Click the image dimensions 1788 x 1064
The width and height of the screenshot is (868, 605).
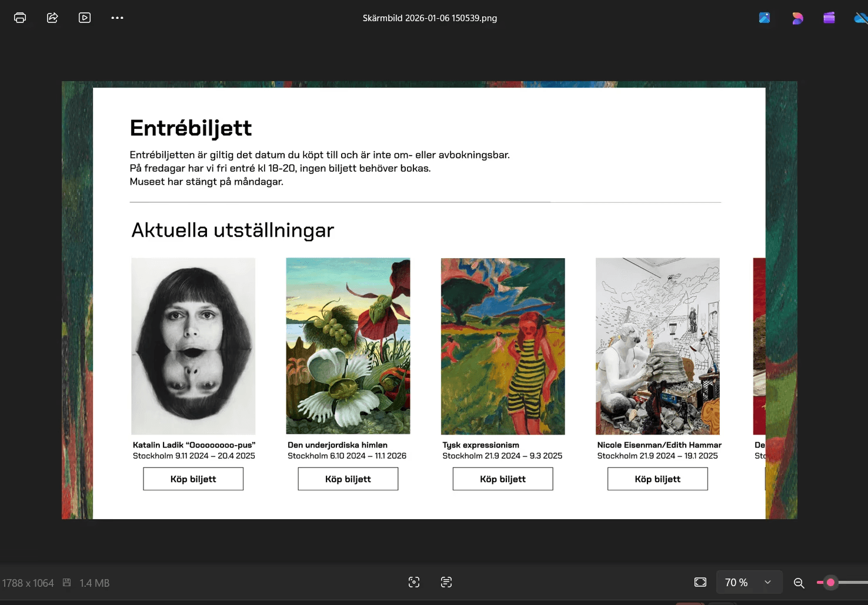click(28, 583)
